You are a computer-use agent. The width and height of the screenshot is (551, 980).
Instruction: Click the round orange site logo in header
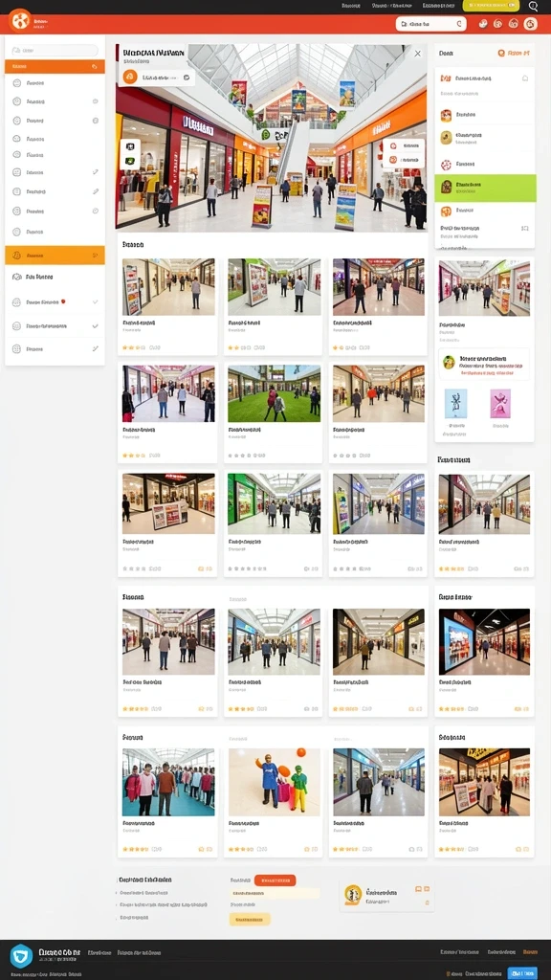(x=19, y=21)
